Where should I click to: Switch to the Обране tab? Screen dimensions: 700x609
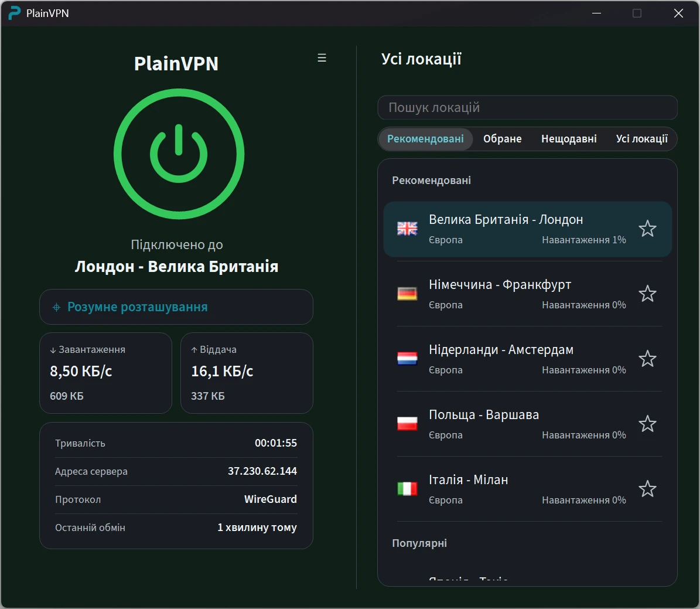(x=502, y=139)
